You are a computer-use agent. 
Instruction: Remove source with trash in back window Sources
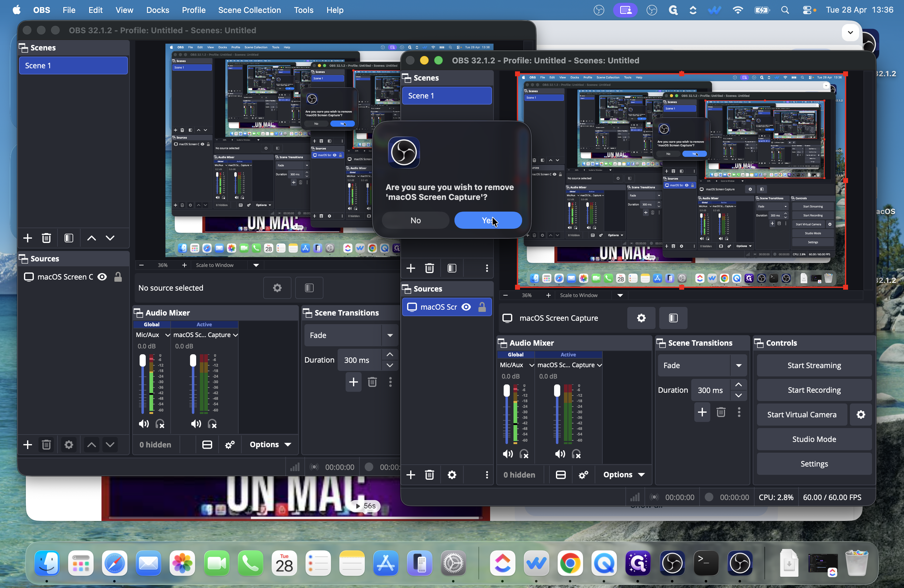pyautogui.click(x=46, y=444)
